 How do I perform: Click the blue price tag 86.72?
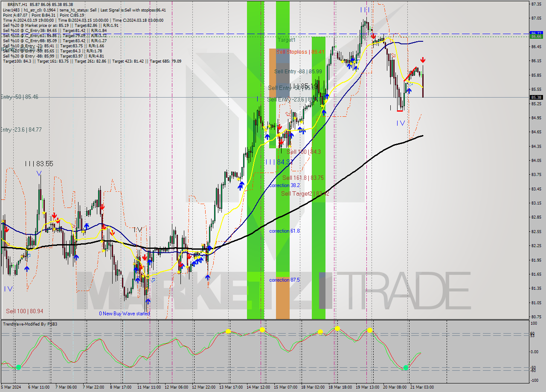coord(536,33)
